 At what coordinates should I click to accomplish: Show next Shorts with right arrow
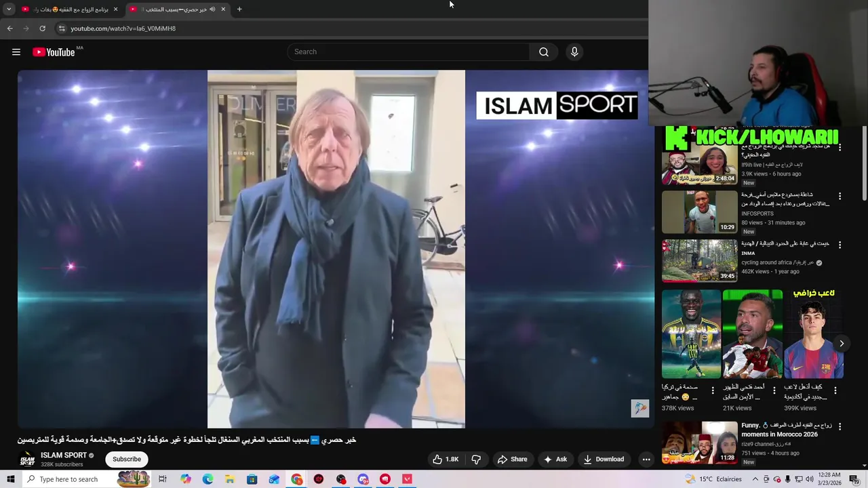point(842,344)
